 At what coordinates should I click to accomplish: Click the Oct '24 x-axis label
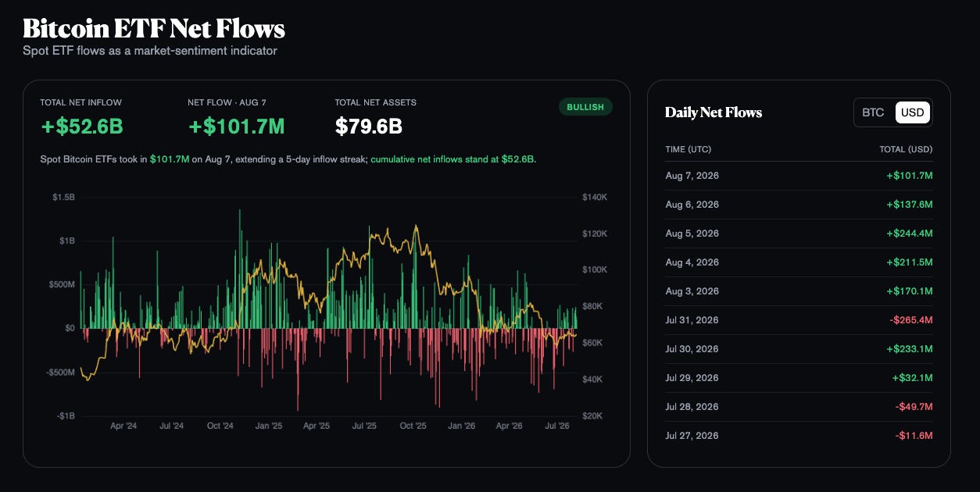click(x=220, y=426)
